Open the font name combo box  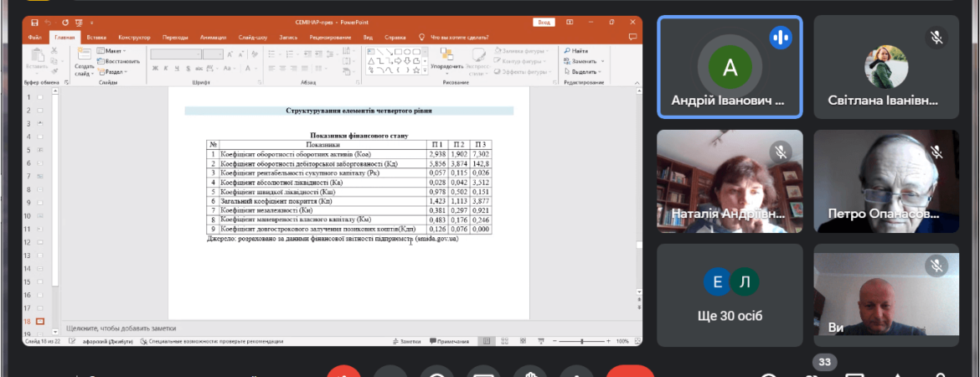coord(176,54)
